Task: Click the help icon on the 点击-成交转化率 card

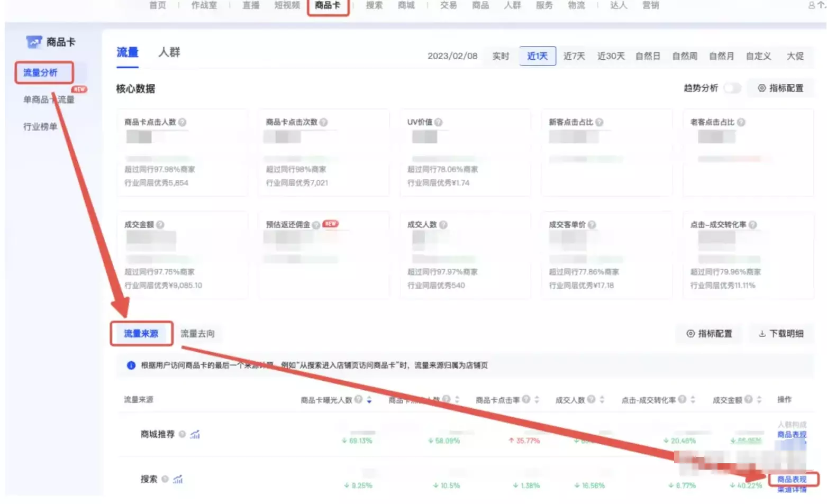Action: pyautogui.click(x=753, y=225)
